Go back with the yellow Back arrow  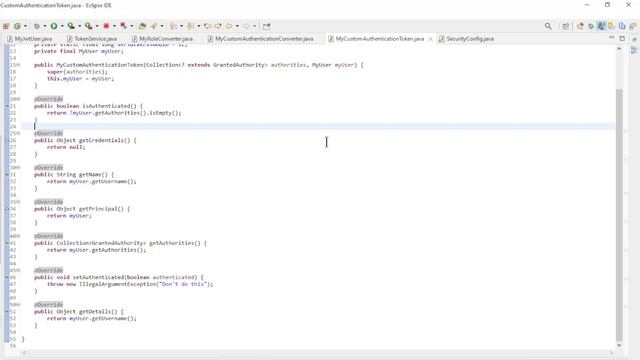pyautogui.click(x=229, y=26)
